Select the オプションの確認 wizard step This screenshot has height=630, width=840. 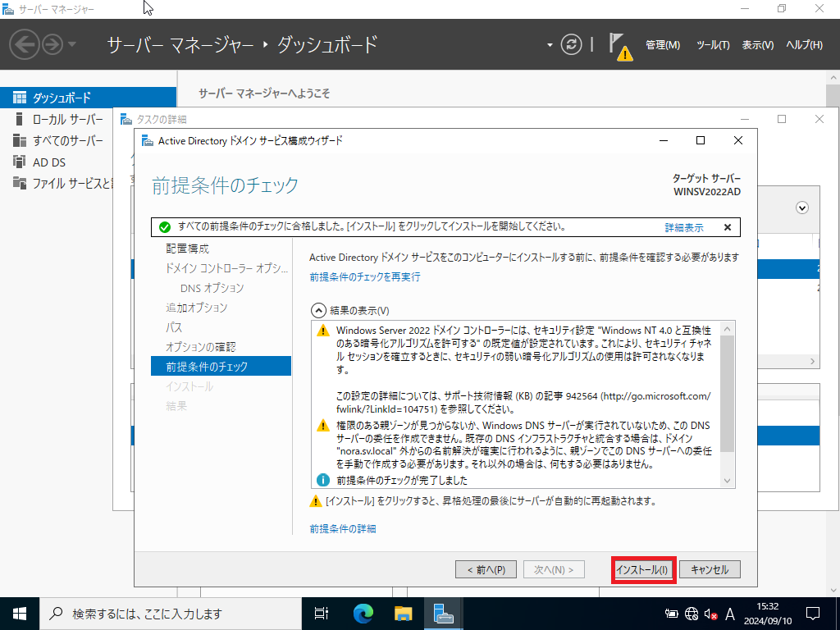pyautogui.click(x=200, y=347)
